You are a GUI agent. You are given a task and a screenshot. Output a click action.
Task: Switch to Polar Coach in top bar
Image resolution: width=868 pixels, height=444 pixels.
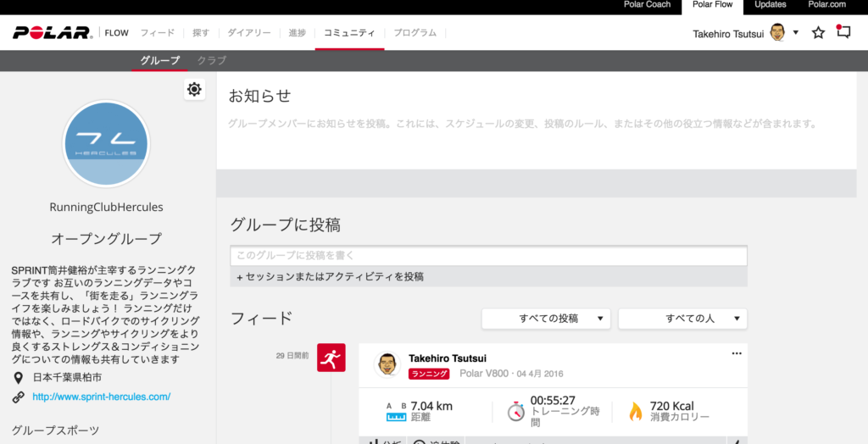tap(647, 5)
